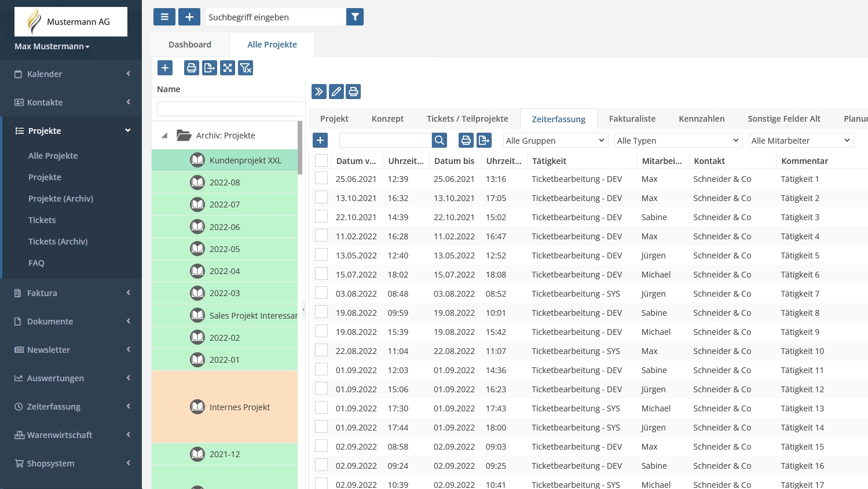Open the Max Mustermann user menu
The width and height of the screenshot is (868, 489).
point(52,46)
